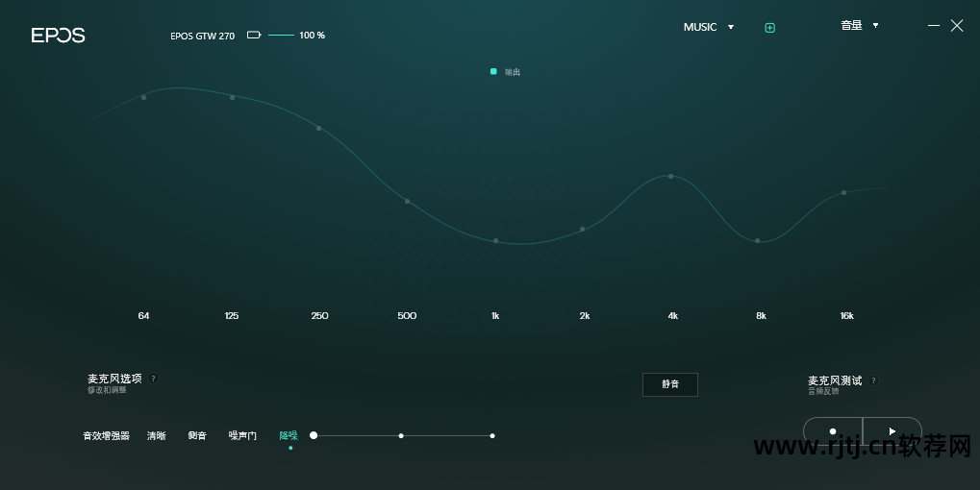Image resolution: width=980 pixels, height=490 pixels.
Task: Set noise reduction slider to maximum point
Action: pos(492,436)
